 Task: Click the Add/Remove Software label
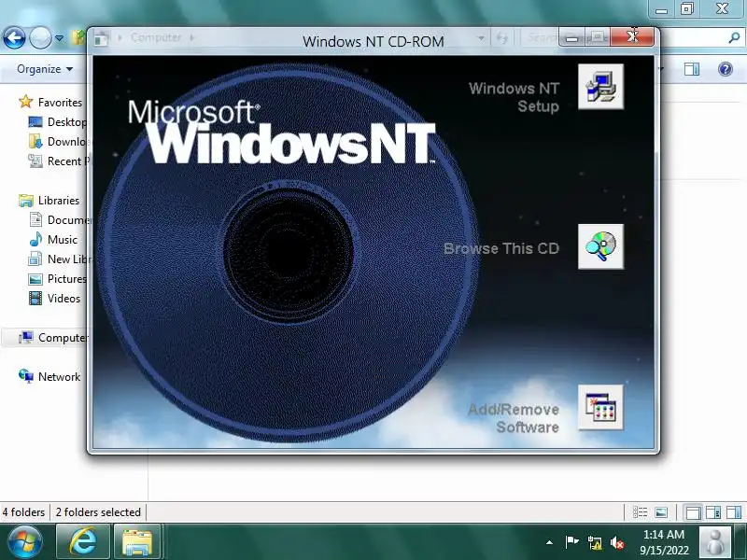[514, 418]
